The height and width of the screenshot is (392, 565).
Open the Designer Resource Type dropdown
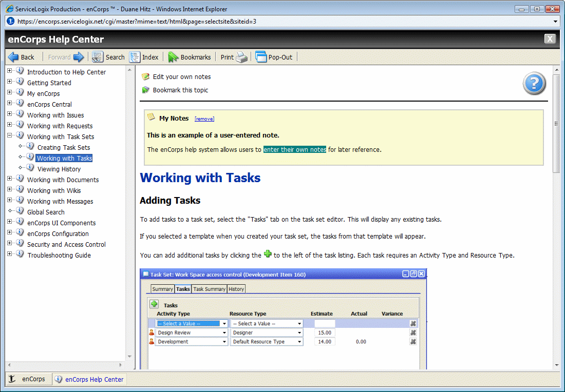tap(267, 332)
